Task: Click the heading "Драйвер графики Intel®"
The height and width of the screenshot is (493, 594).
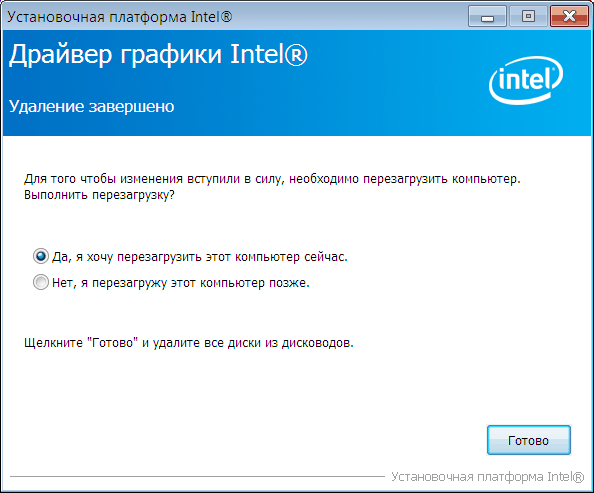Action: click(x=158, y=55)
